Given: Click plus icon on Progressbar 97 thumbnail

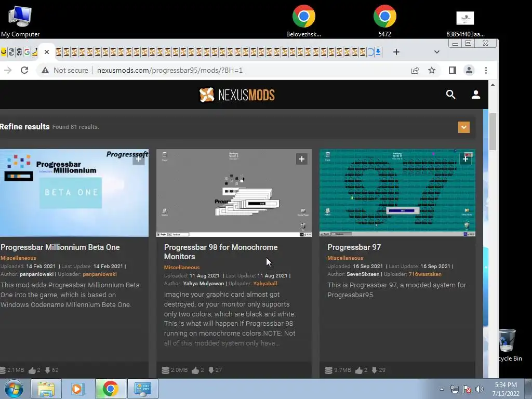Looking at the screenshot, I should point(465,159).
